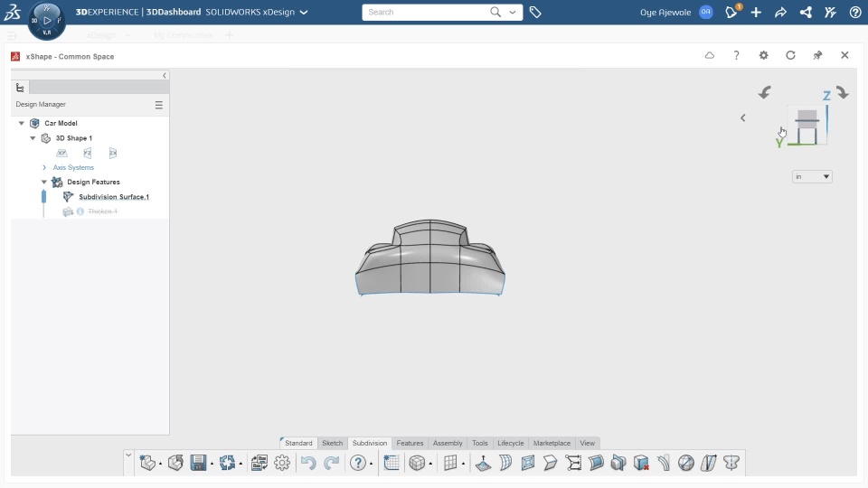868x488 pixels.
Task: Click the blue curved panel surface icon
Action: click(x=596, y=463)
